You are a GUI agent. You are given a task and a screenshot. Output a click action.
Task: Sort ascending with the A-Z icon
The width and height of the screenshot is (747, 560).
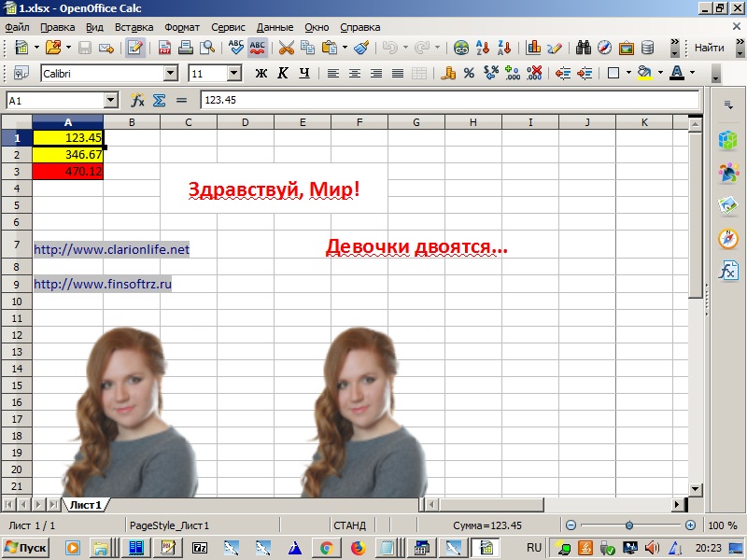[484, 48]
